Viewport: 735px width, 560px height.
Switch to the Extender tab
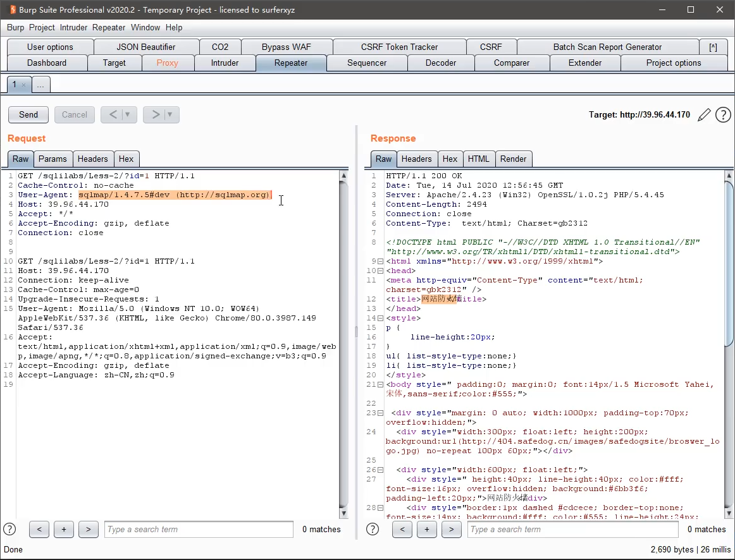pyautogui.click(x=585, y=63)
